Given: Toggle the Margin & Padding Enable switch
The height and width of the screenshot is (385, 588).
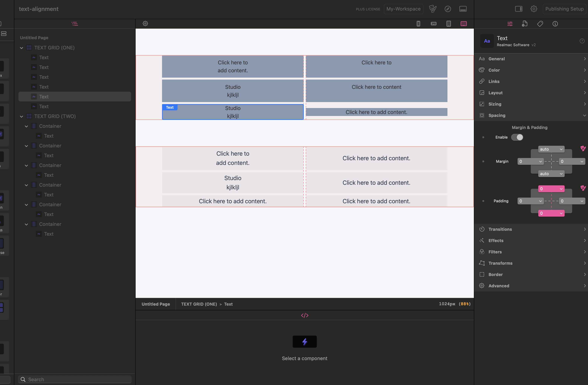Looking at the screenshot, I should [517, 137].
